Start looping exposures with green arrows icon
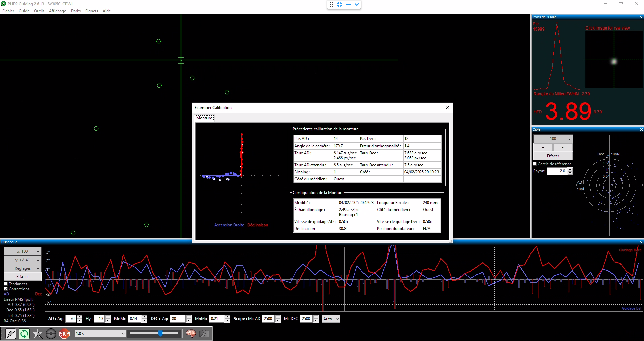 (24, 334)
